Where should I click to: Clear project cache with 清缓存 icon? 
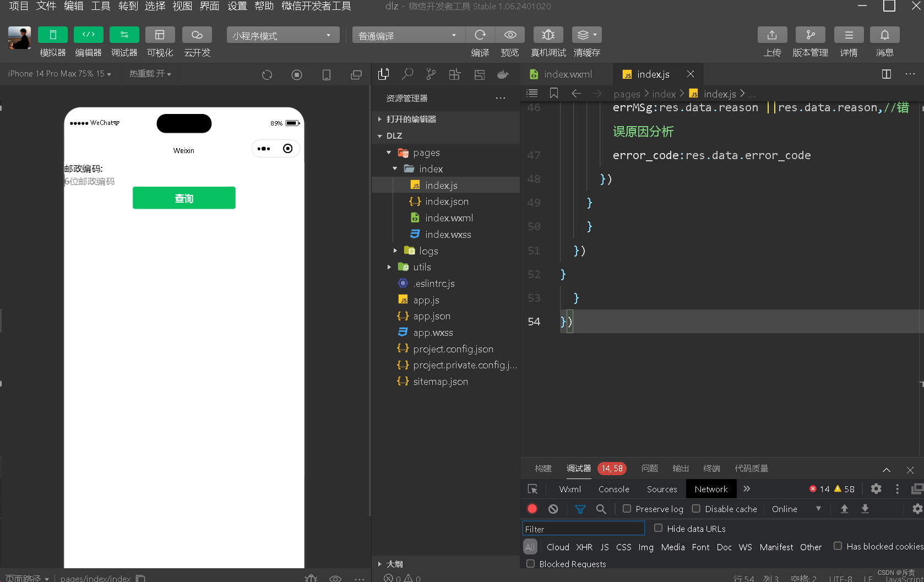(x=583, y=35)
